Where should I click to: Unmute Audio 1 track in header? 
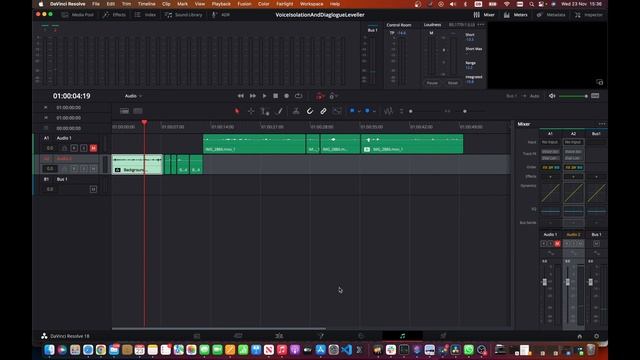pyautogui.click(x=93, y=148)
